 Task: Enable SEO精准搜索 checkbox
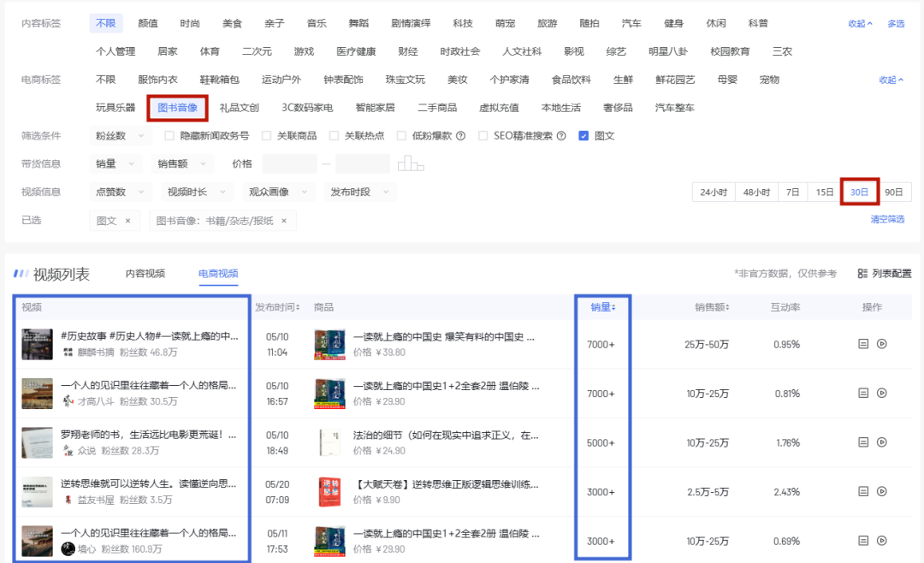(483, 135)
